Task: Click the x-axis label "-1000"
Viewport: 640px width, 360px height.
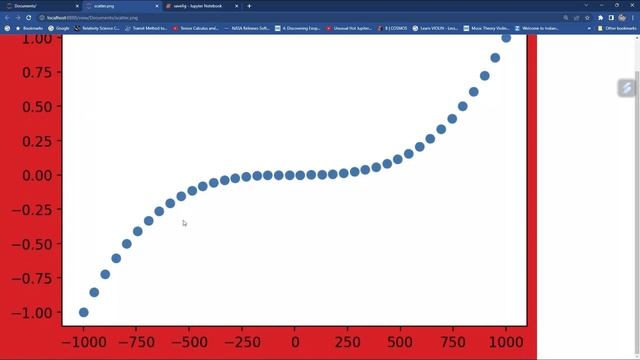Action: click(x=84, y=342)
